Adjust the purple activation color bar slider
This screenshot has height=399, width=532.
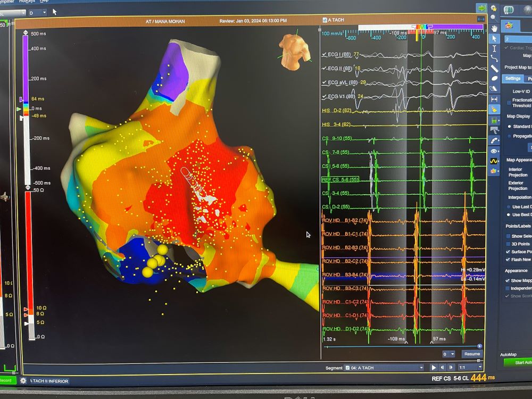(x=21, y=100)
